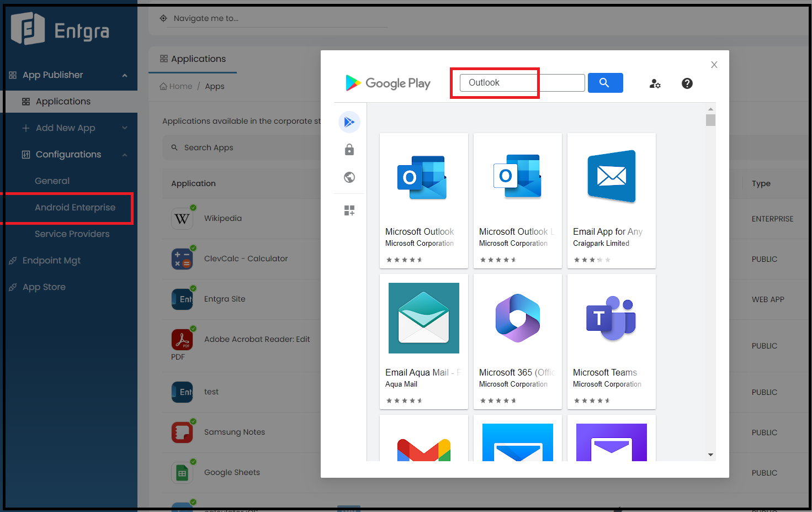812x512 pixels.
Task: Open Service Providers configuration
Action: pos(72,234)
